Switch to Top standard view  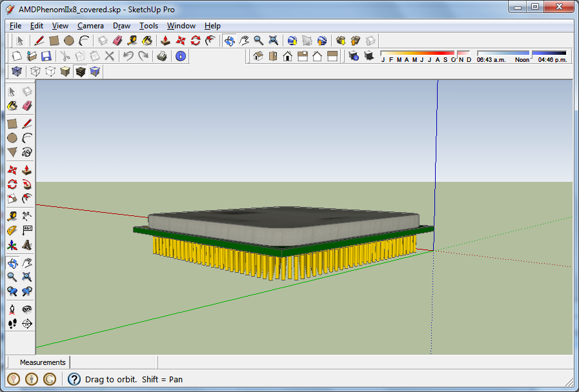click(273, 56)
